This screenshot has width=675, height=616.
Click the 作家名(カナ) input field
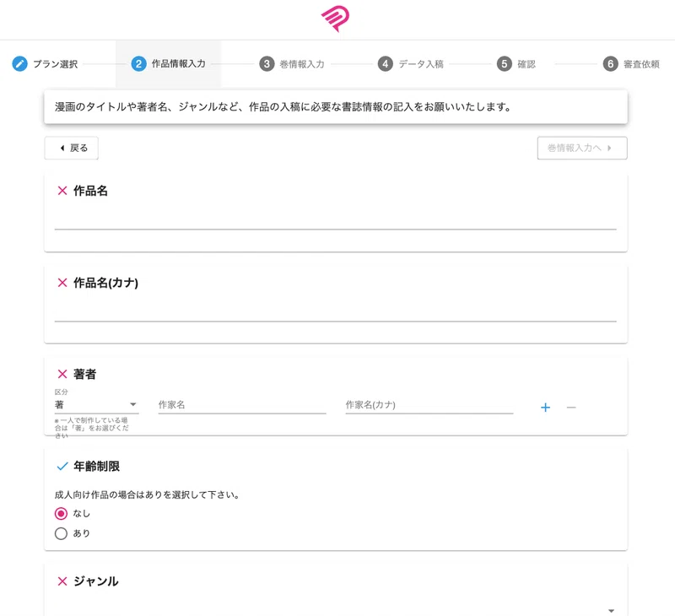click(x=429, y=405)
